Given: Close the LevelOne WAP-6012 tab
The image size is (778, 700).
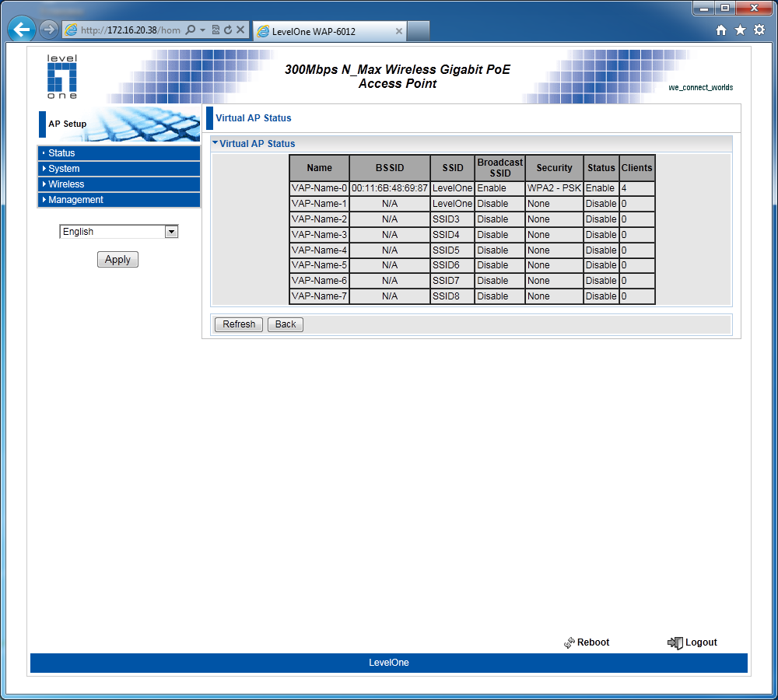Looking at the screenshot, I should 398,31.
